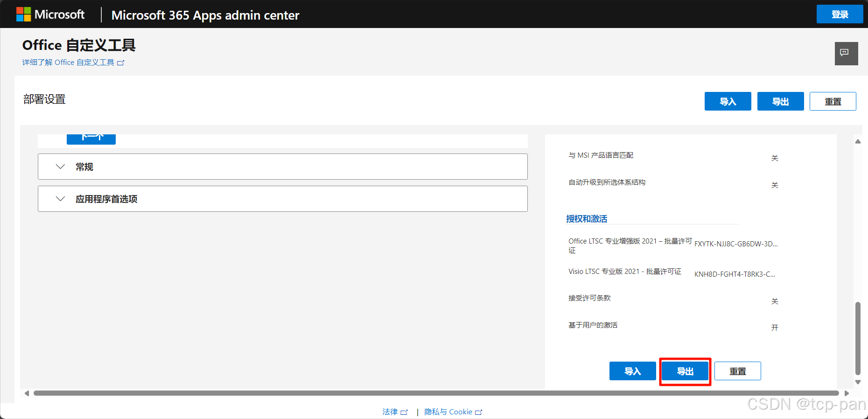Click the vertical scrollbar thumb
The height and width of the screenshot is (419, 868).
858,338
